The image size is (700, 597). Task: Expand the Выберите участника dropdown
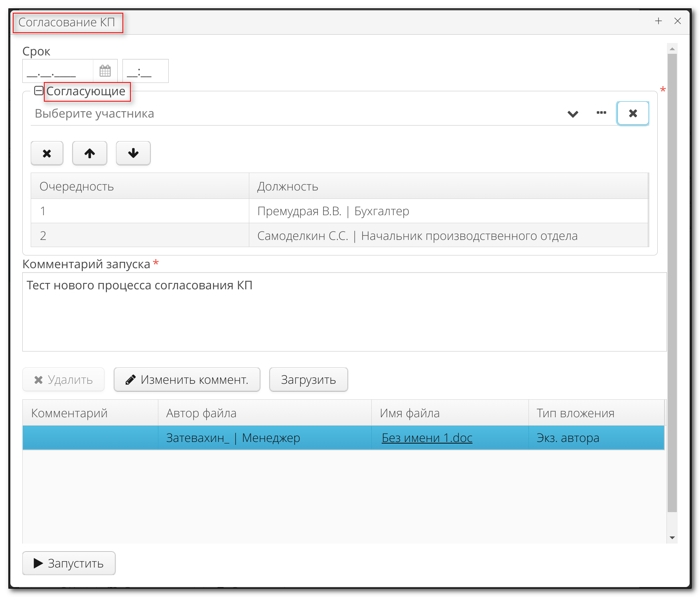(x=572, y=114)
